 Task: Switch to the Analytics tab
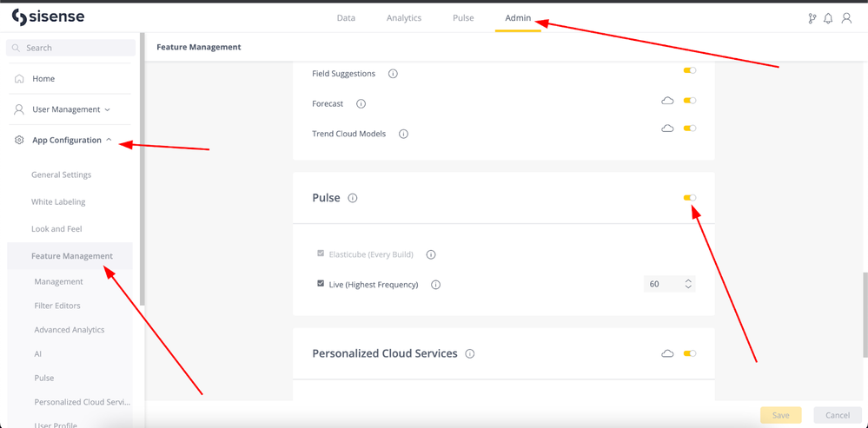click(404, 17)
